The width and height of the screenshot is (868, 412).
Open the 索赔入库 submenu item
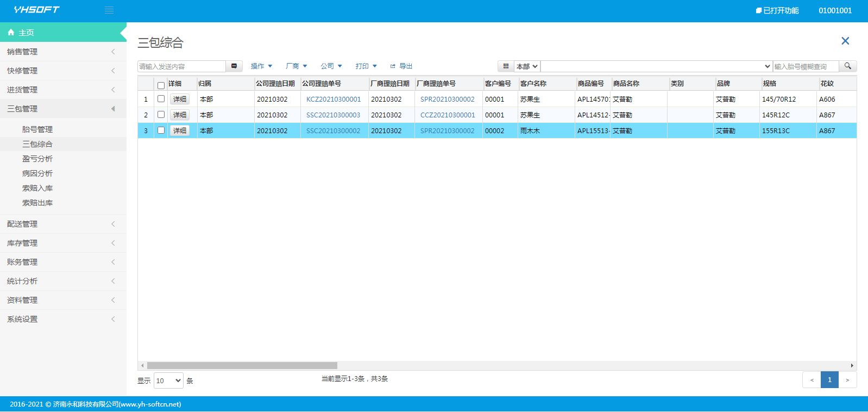(x=37, y=188)
